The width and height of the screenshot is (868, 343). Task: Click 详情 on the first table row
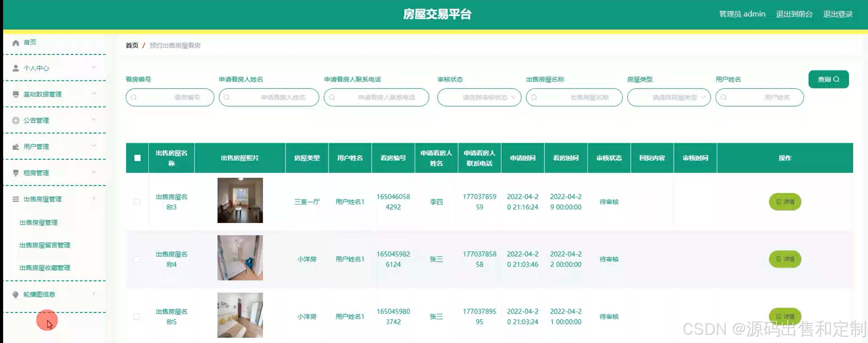[785, 202]
